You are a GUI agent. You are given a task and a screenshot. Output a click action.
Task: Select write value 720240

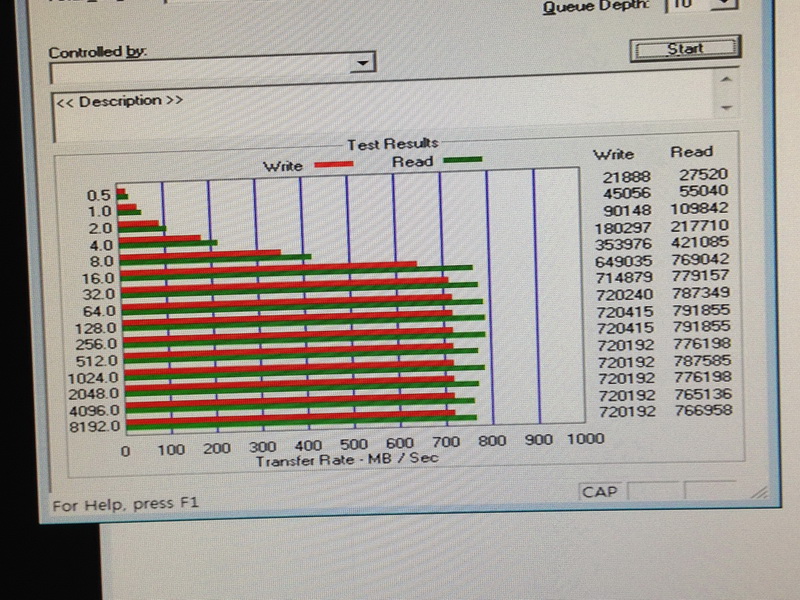624,295
